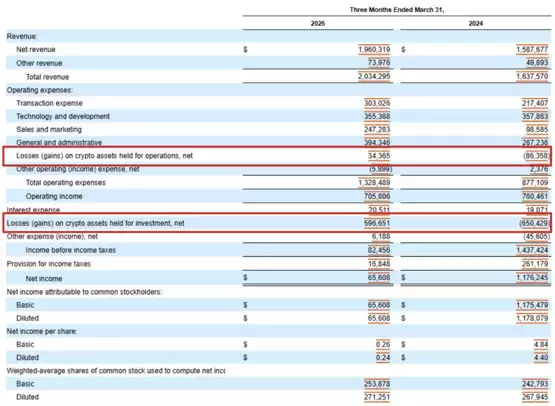Select the 2025 column header

pos(317,23)
